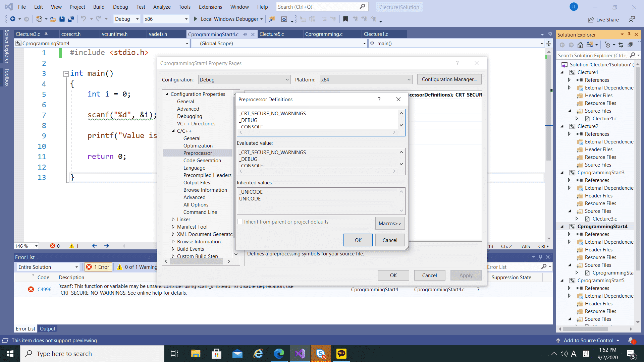Open the Platform dropdown showing x64
The height and width of the screenshot is (362, 644).
366,80
